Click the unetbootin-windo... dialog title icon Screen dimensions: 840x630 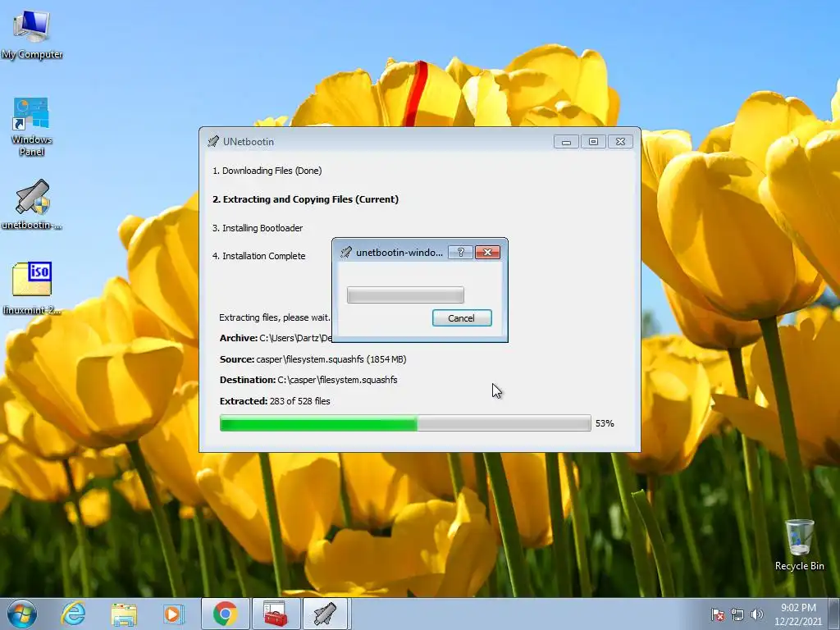tap(346, 253)
